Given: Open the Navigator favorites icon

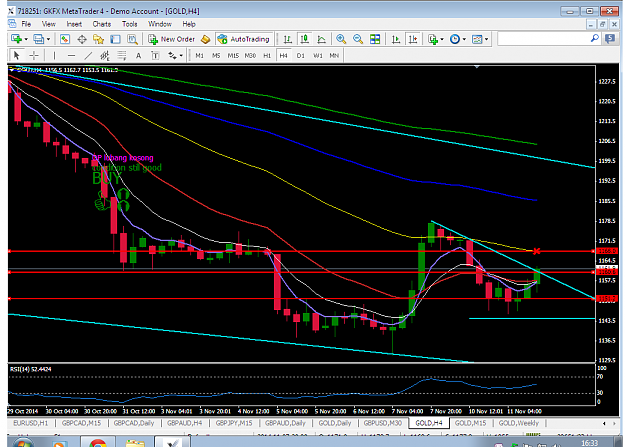Looking at the screenshot, I should coord(98,39).
